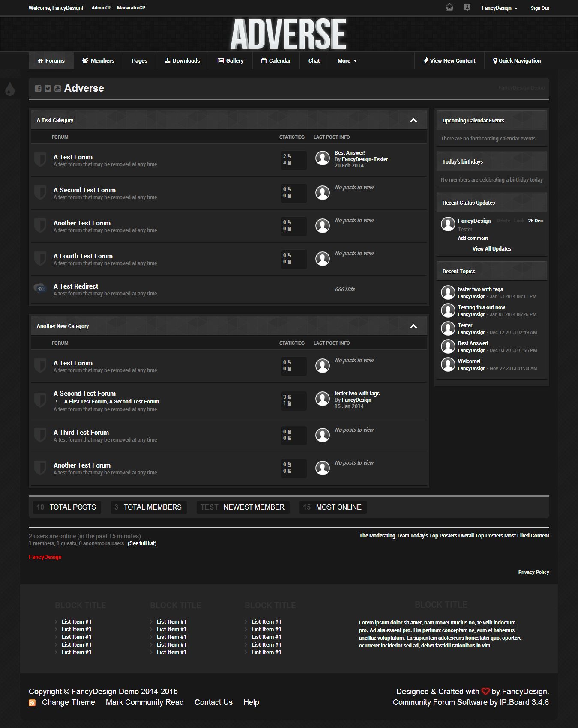Collapse the A Test Category section
The width and height of the screenshot is (578, 728).
pos(413,120)
